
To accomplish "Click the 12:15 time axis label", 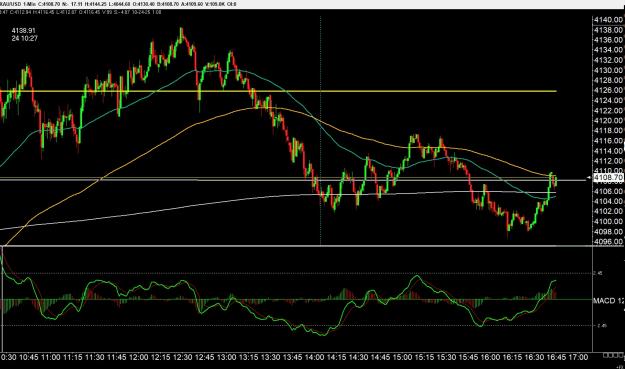I will click(160, 357).
